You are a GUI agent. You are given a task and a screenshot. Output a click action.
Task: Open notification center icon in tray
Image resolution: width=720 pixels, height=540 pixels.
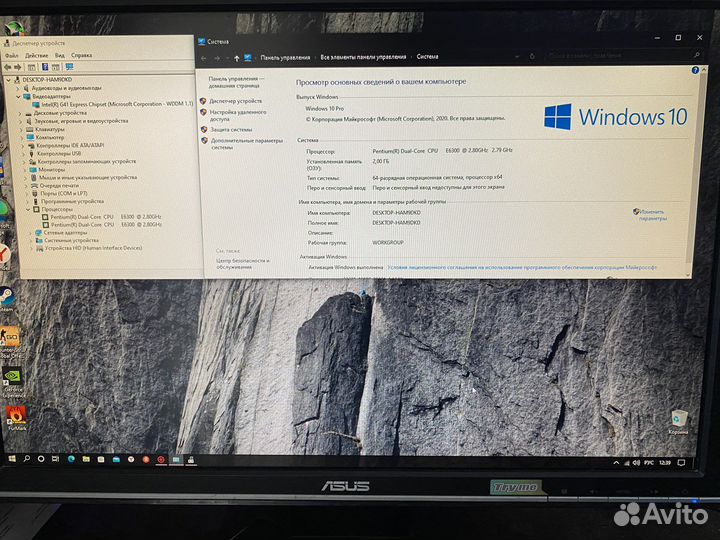tap(681, 463)
